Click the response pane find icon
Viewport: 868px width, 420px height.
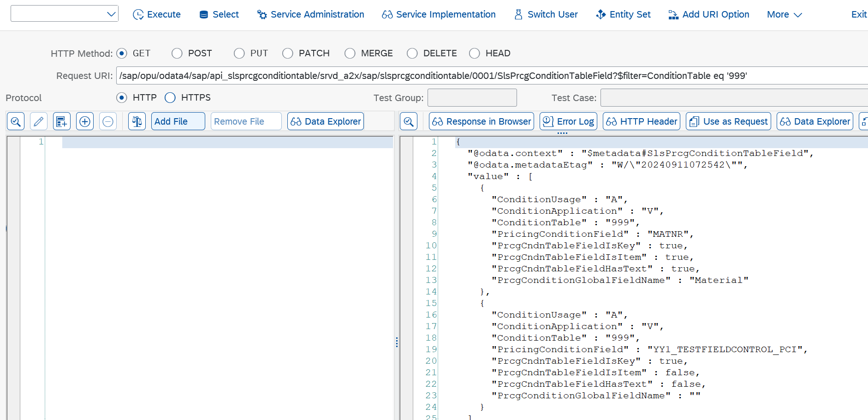[409, 121]
